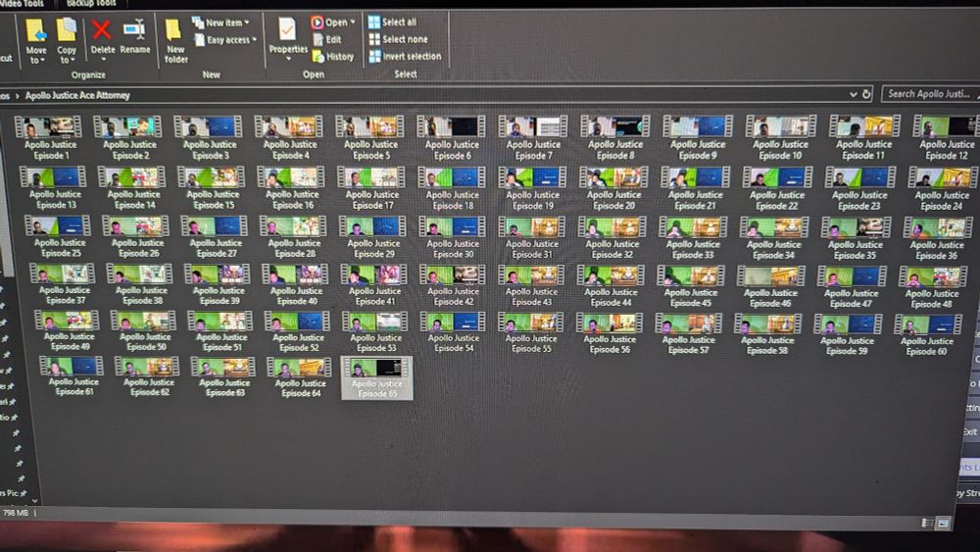This screenshot has height=552, width=980.
Task: Select the Apollo Justice Episode 29 video
Action: [373, 236]
